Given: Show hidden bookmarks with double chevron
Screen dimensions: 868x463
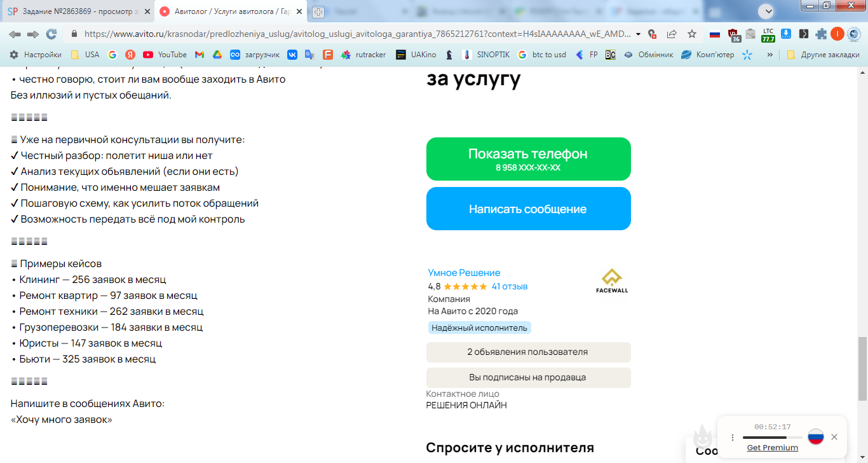Looking at the screenshot, I should tap(770, 55).
